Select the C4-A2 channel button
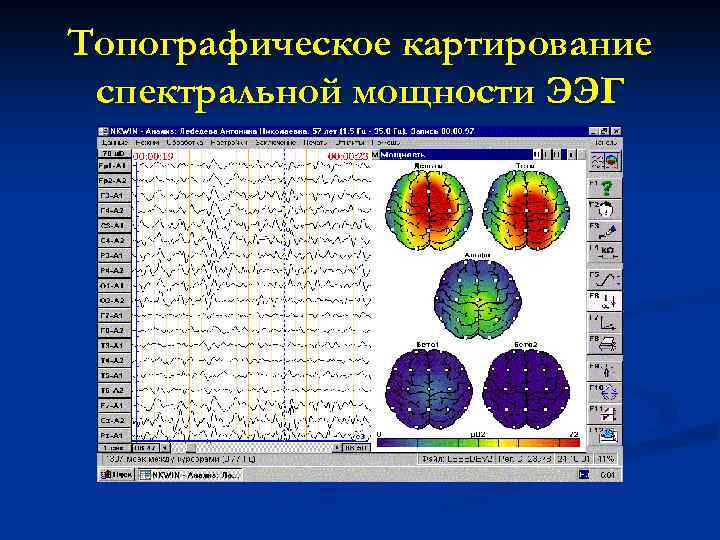This screenshot has height=540, width=720. coord(114,241)
